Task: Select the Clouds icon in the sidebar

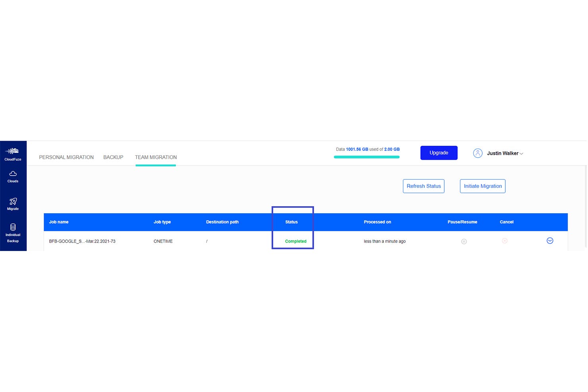Action: 13,176
